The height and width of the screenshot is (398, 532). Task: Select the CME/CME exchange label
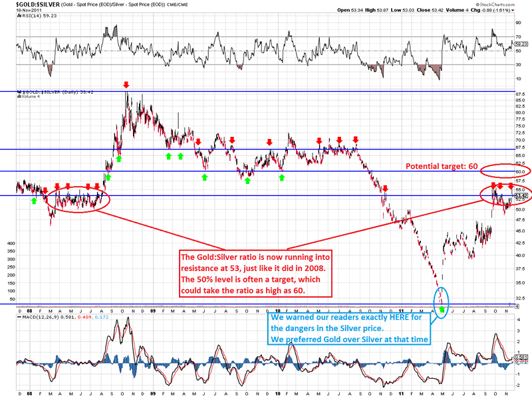coord(177,5)
